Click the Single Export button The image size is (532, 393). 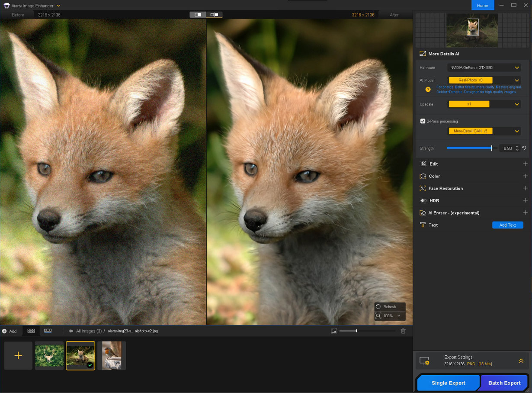pos(448,383)
